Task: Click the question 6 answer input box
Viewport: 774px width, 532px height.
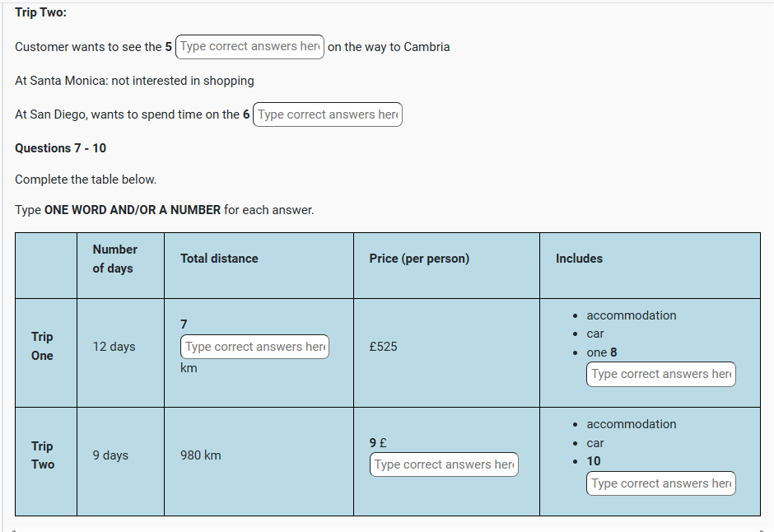Action: [328, 115]
